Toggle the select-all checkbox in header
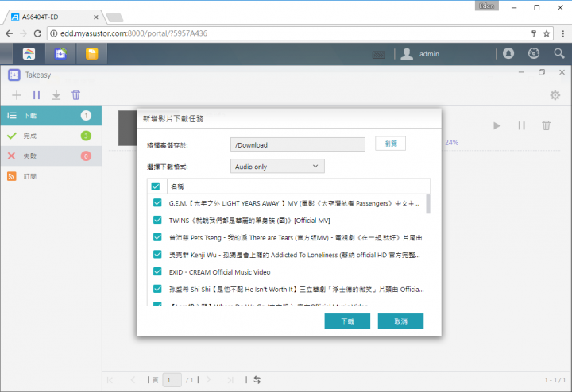This screenshot has width=572, height=392. (x=156, y=186)
